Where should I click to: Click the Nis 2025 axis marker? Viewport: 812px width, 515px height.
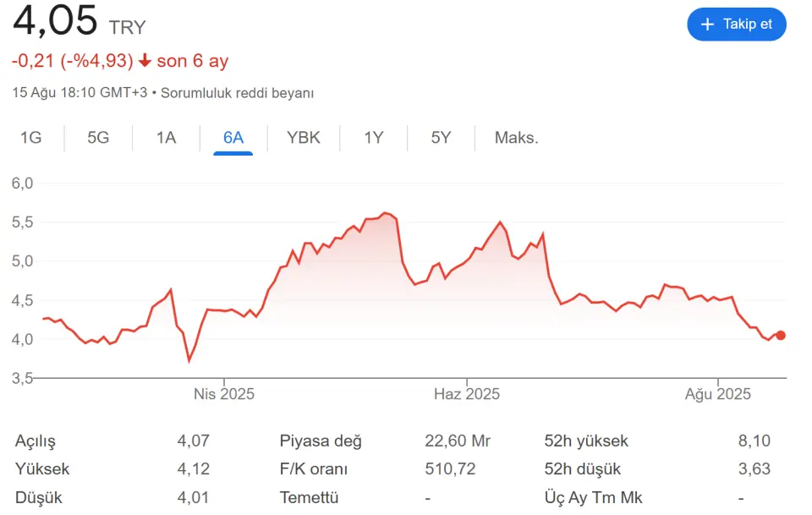click(223, 394)
